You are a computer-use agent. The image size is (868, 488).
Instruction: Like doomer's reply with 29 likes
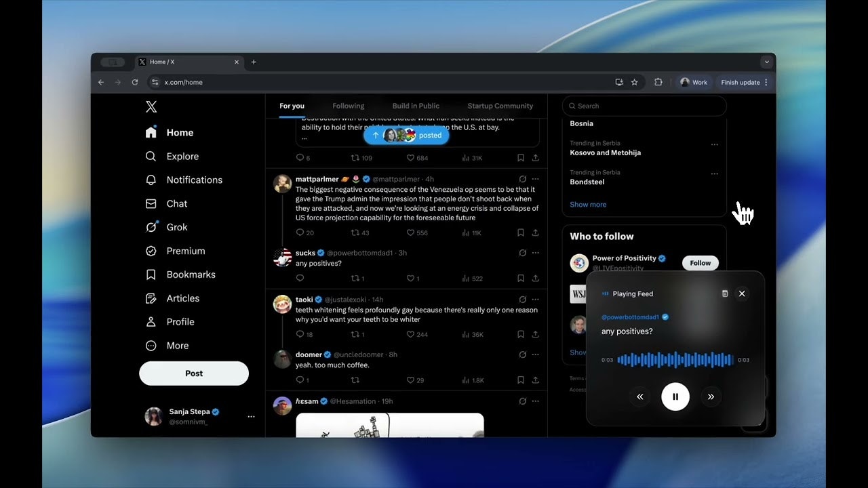coord(414,380)
